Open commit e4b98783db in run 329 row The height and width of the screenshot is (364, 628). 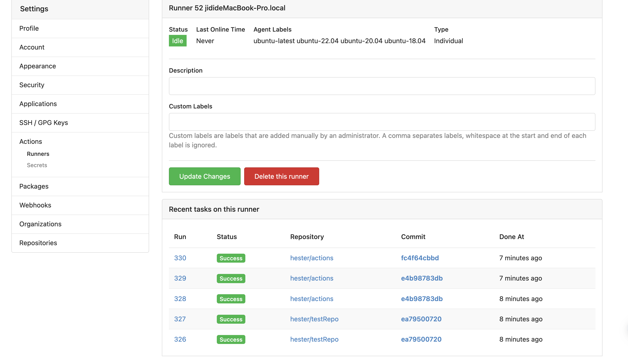tap(422, 278)
